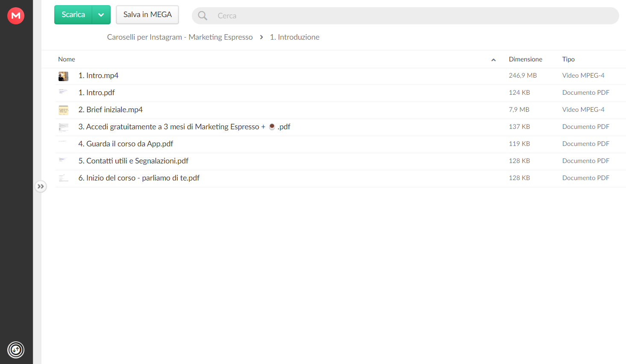The image size is (626, 364).
Task: Select the 1. Introduzione breadcrumb
Action: (294, 37)
